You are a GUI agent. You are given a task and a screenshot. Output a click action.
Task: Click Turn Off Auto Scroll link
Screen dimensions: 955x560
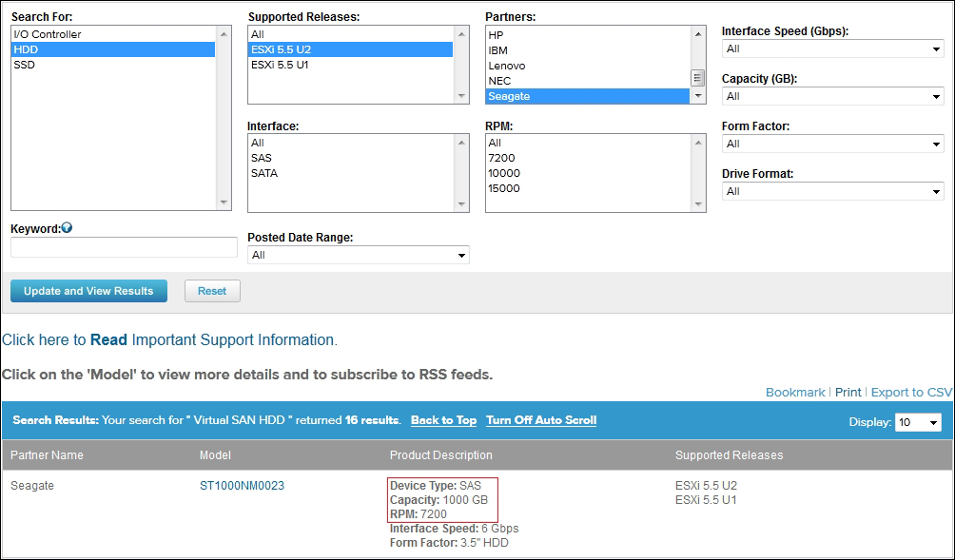click(540, 420)
